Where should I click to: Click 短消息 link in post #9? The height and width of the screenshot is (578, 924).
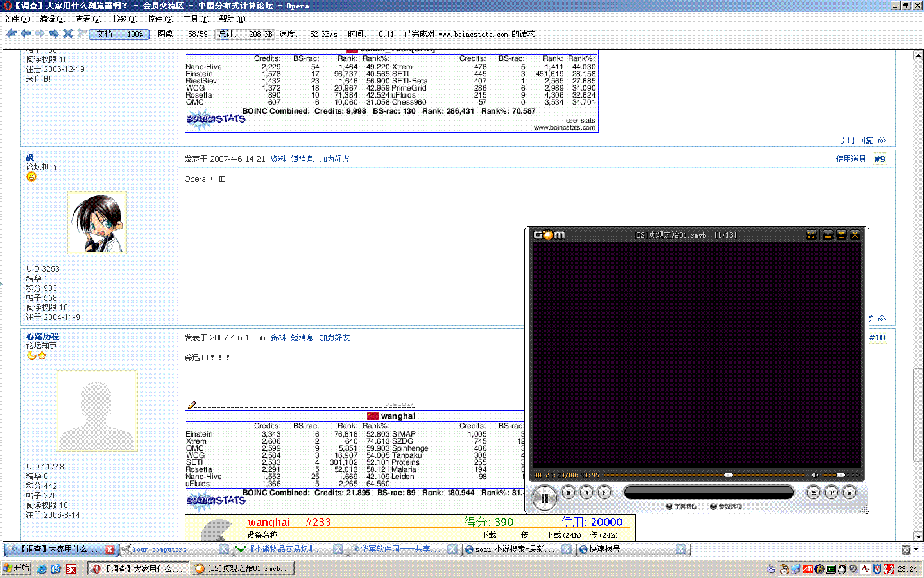click(302, 159)
